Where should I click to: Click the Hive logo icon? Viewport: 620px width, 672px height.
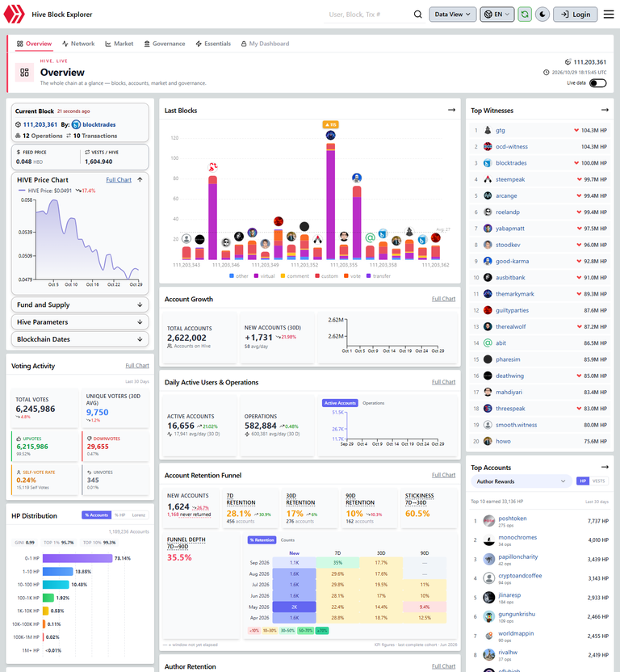pyautogui.click(x=15, y=15)
